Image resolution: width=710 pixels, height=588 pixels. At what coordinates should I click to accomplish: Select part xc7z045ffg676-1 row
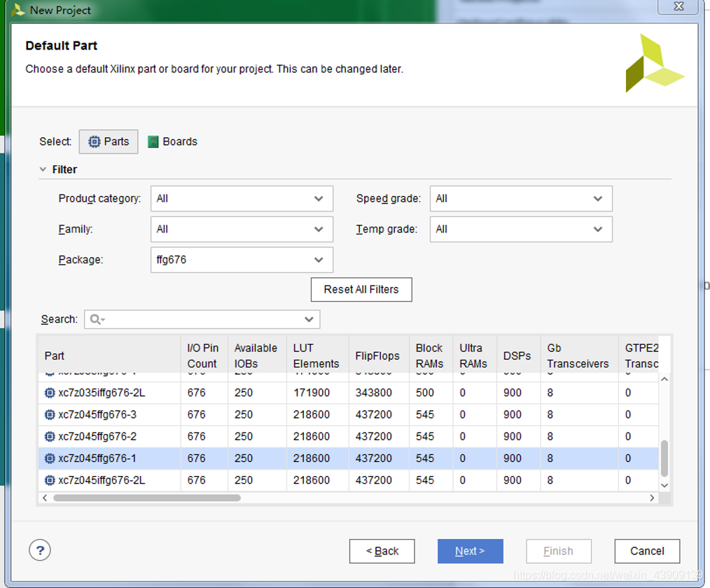click(x=348, y=458)
